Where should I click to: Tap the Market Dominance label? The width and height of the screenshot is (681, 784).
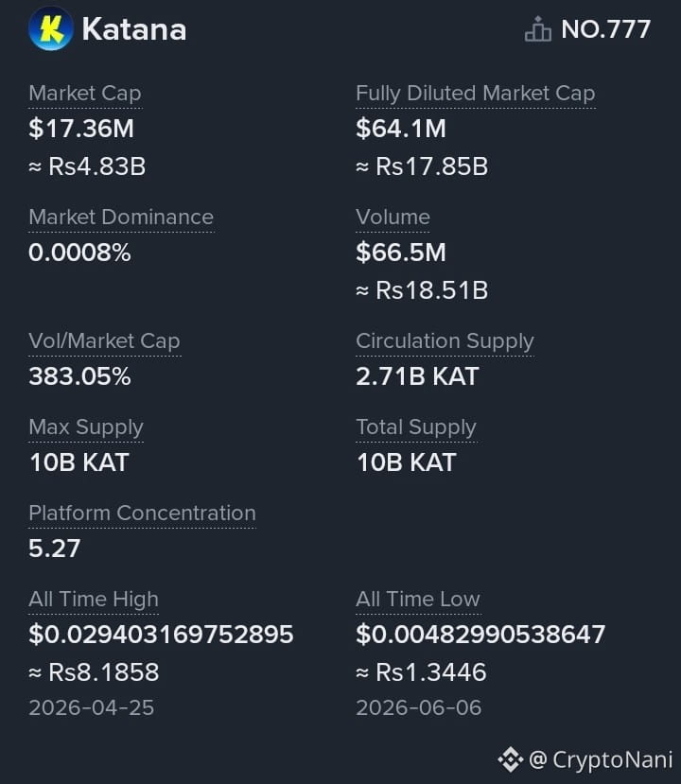[x=121, y=218]
